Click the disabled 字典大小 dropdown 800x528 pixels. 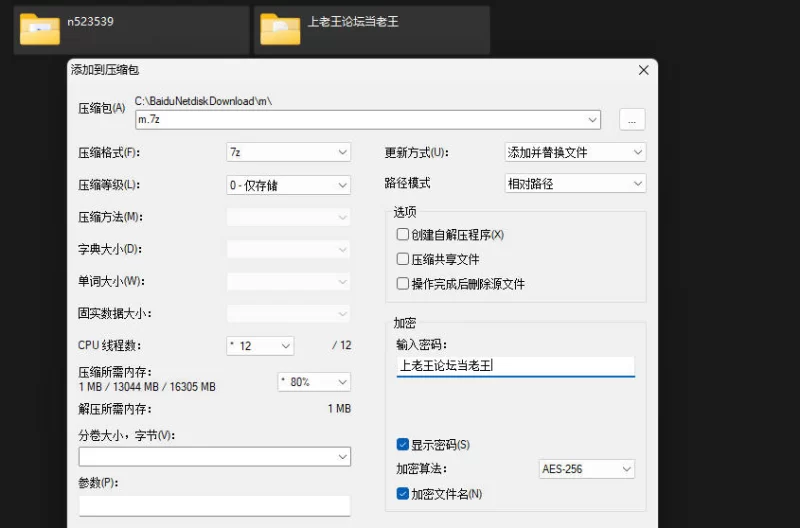288,249
